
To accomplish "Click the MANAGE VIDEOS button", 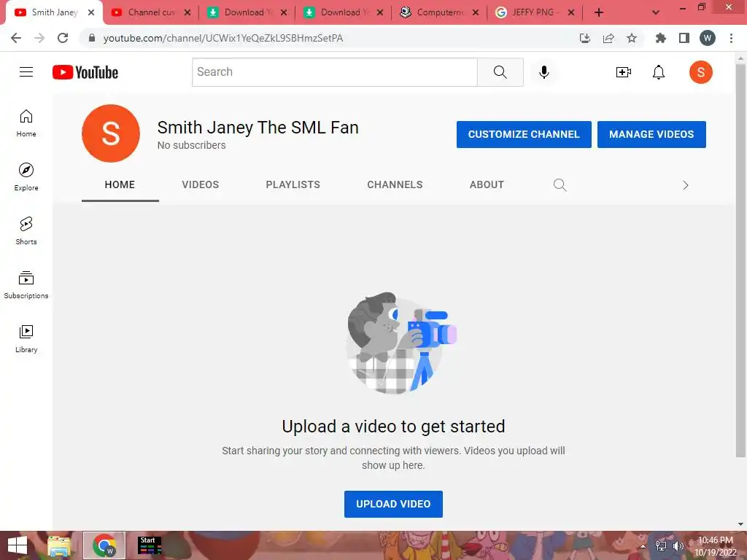I will click(651, 134).
